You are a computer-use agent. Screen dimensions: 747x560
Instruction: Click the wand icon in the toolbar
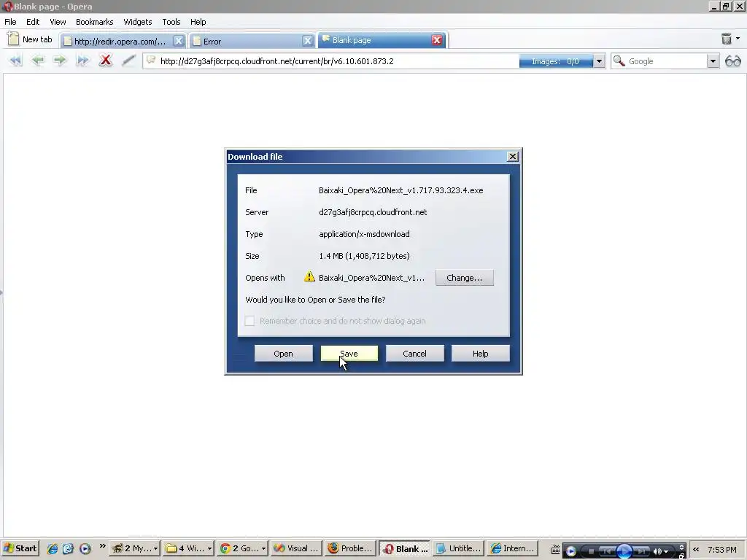128,61
